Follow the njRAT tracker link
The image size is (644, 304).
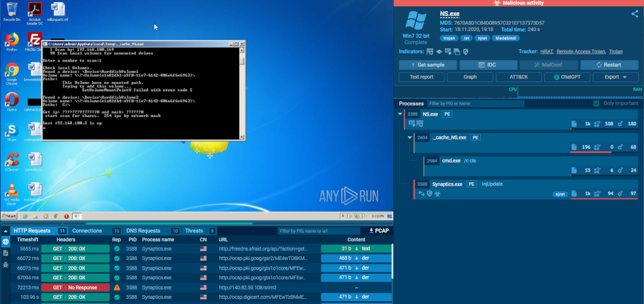point(546,51)
